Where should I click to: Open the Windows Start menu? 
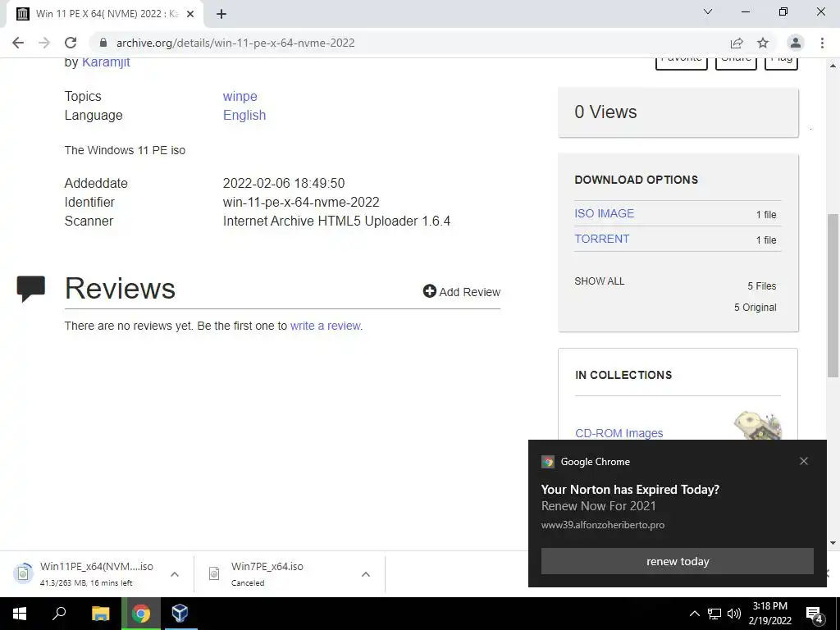pyautogui.click(x=20, y=614)
